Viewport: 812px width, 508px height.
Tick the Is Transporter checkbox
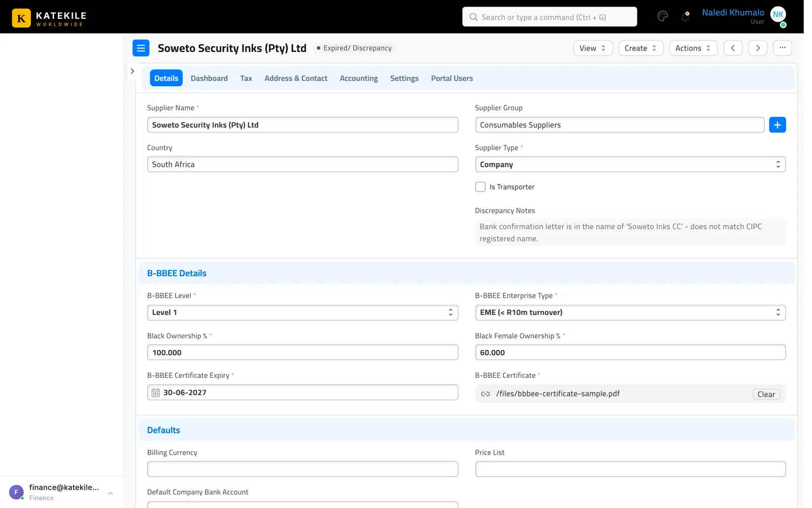pyautogui.click(x=480, y=187)
